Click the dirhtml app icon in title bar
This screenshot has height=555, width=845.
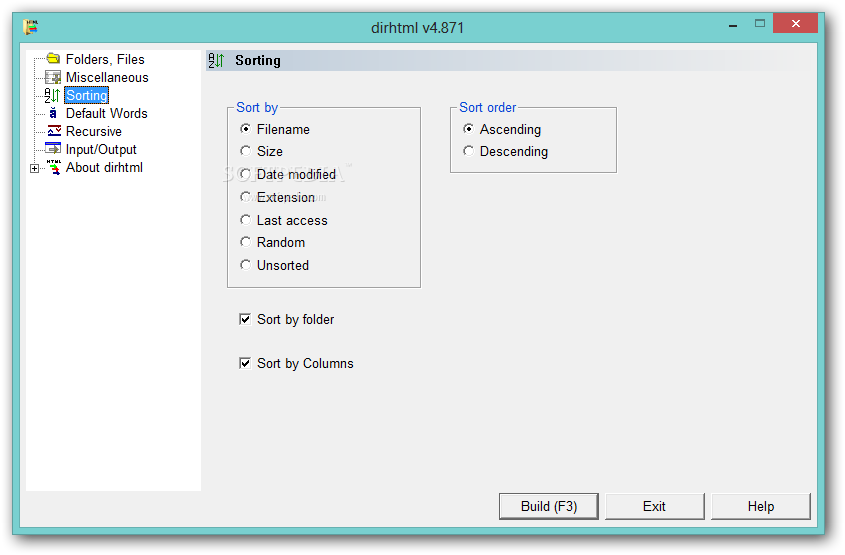coord(31,27)
